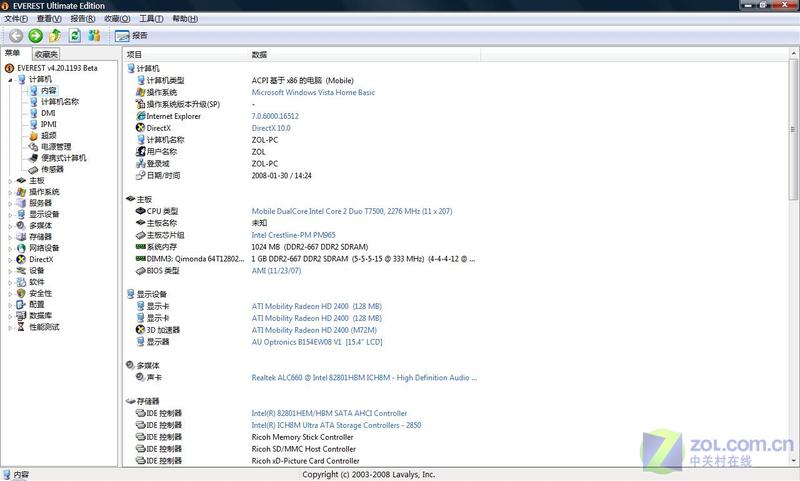The image size is (800, 481).
Task: Select the 系统内存 row
Action: [x=303, y=247]
